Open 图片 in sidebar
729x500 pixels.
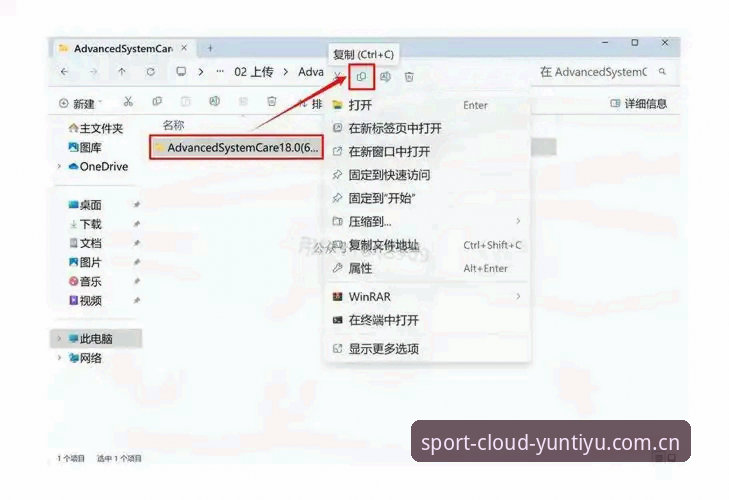(85, 262)
